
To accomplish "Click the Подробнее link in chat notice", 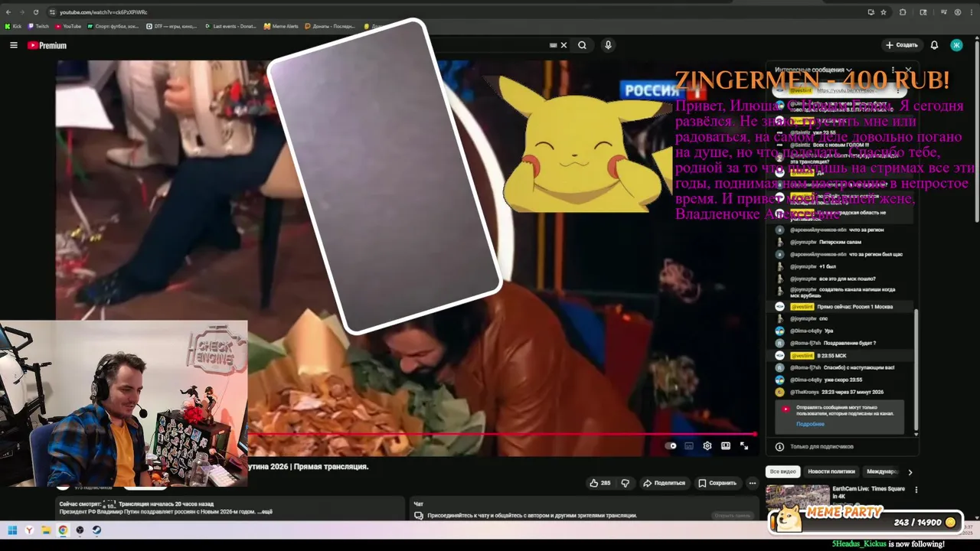I will coord(810,424).
